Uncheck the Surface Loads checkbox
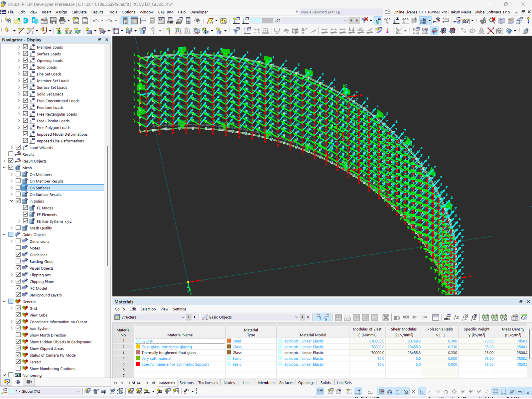The image size is (532, 399). pyautogui.click(x=26, y=54)
